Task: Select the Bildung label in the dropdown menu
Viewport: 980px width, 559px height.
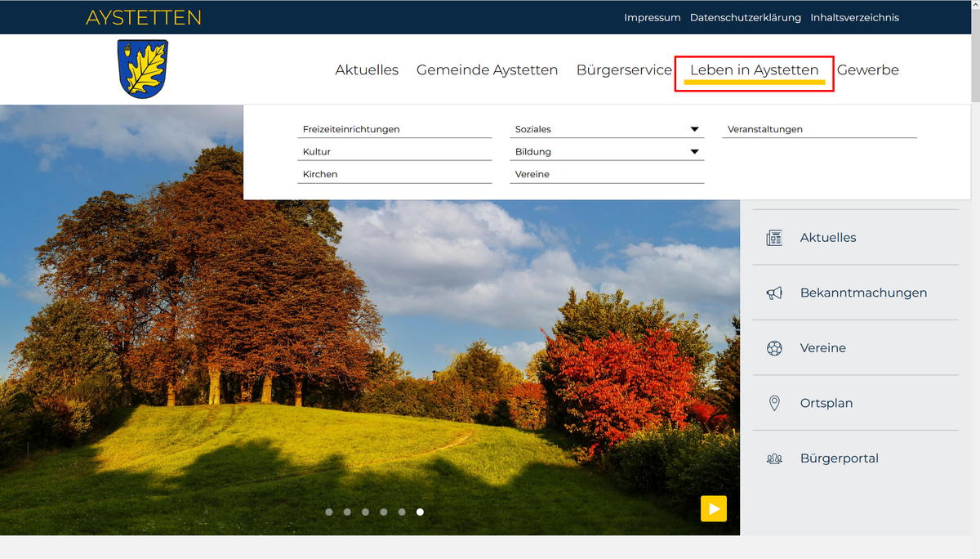Action: point(533,152)
